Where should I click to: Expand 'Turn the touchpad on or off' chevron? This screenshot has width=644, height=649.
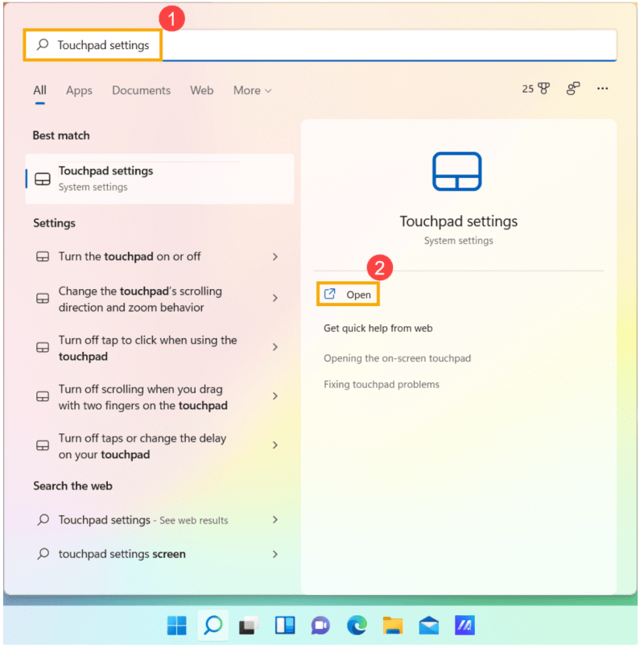[x=275, y=257]
